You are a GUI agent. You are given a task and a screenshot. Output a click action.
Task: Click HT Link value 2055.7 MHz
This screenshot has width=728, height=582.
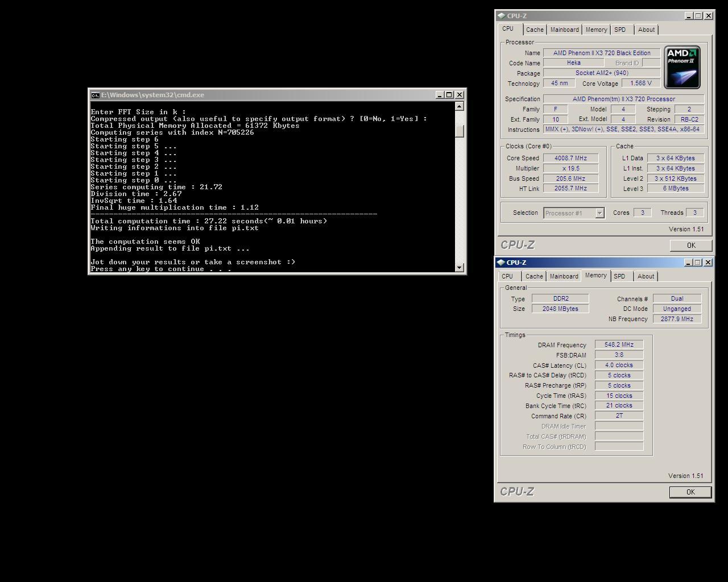point(570,188)
